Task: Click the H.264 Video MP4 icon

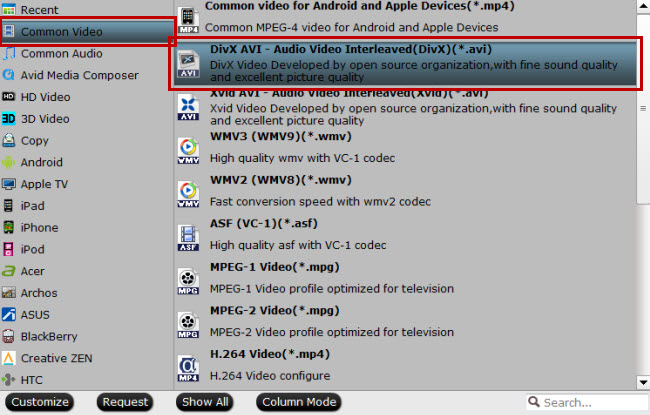Action: 188,369
